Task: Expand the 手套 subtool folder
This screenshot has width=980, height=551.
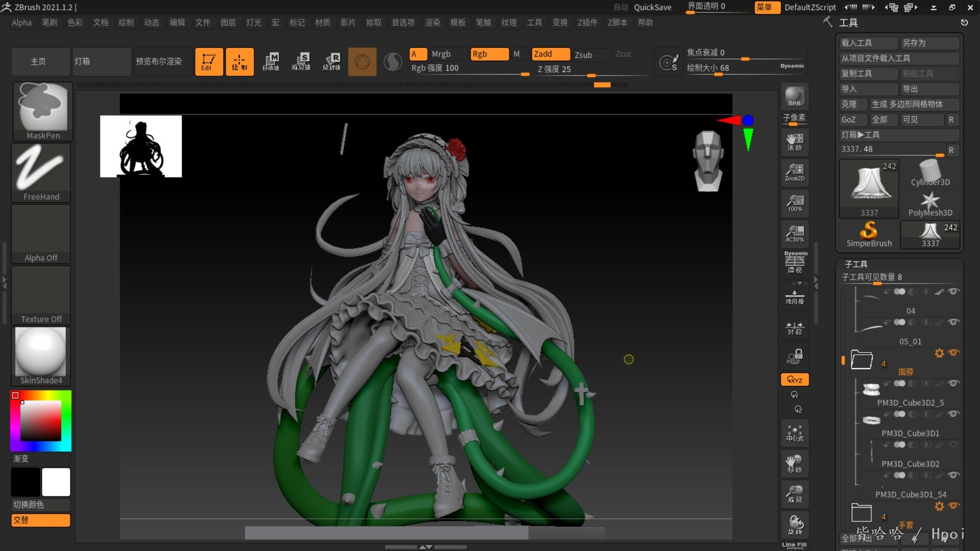Action: tap(862, 512)
